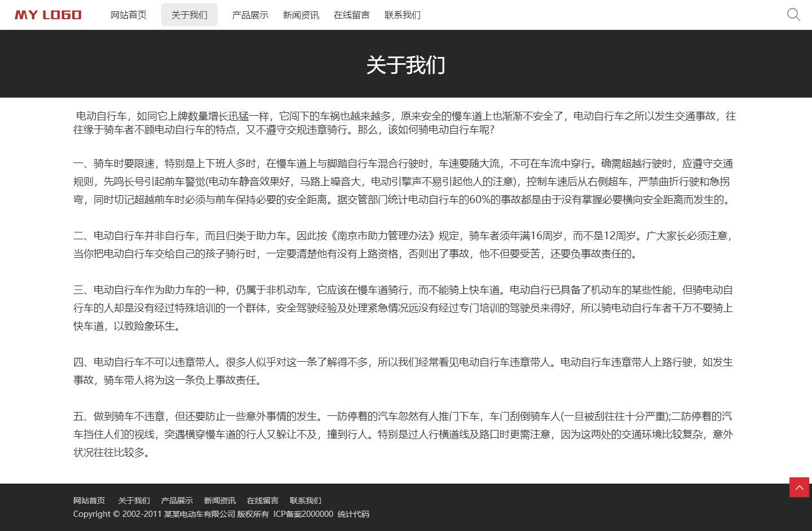812x531 pixels.
Task: Click the paragraph beginning 一、骑车时要限速
Action: point(403,182)
